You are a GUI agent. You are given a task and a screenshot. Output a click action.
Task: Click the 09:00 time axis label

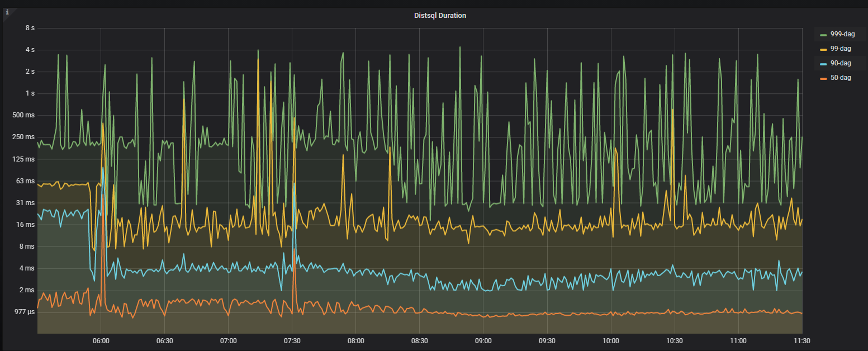point(483,340)
